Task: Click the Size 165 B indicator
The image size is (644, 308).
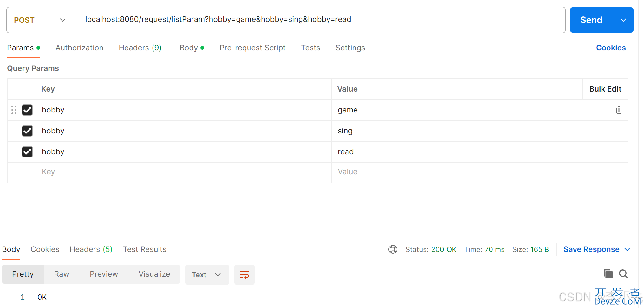Action: 530,249
